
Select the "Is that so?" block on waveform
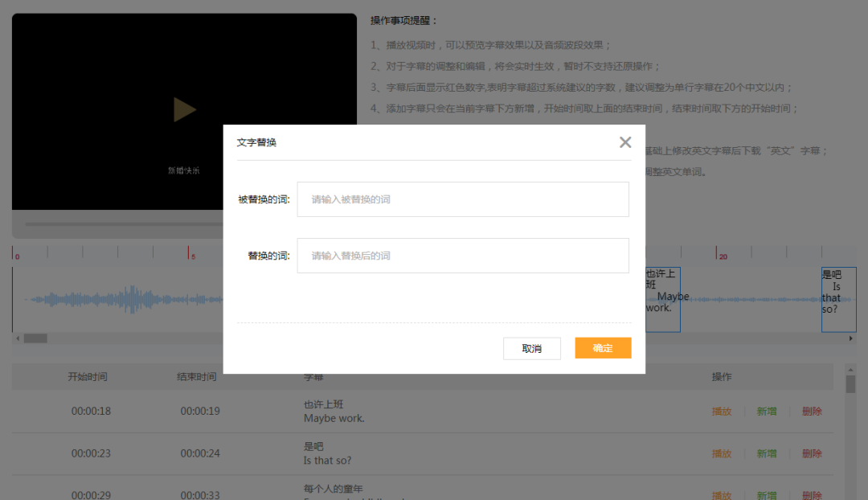click(x=838, y=300)
